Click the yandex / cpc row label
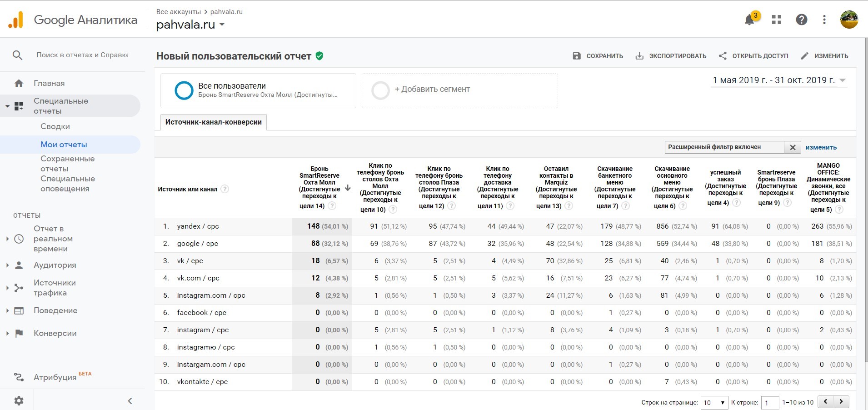This screenshot has width=868, height=410. pos(198,226)
